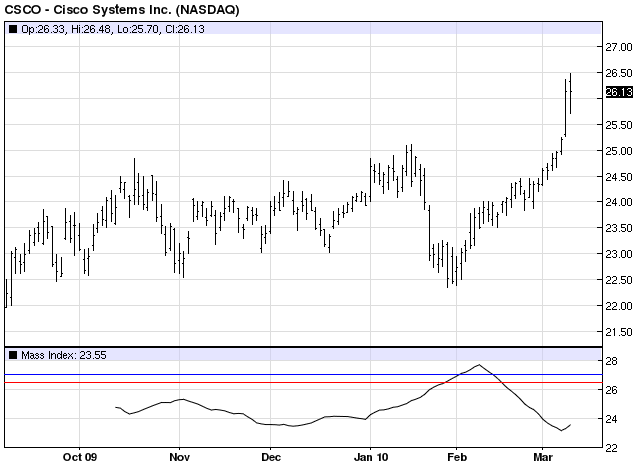Click the 22.00 price axis label

619,306
